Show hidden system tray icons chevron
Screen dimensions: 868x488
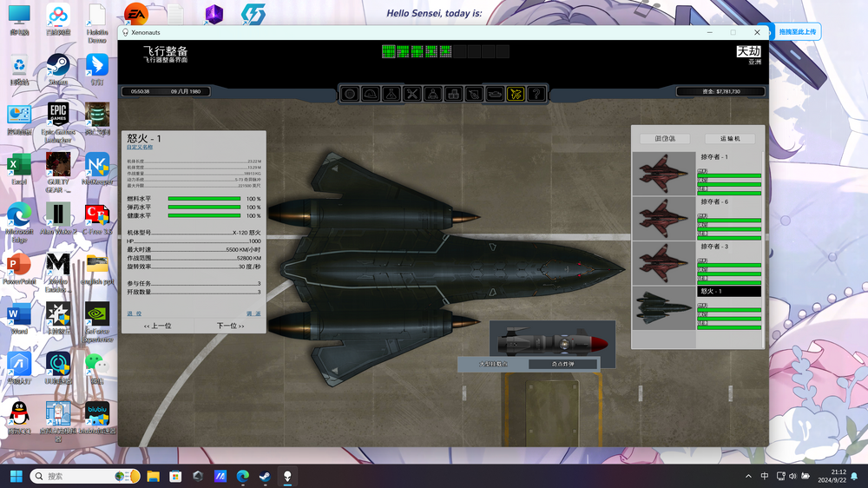(748, 477)
